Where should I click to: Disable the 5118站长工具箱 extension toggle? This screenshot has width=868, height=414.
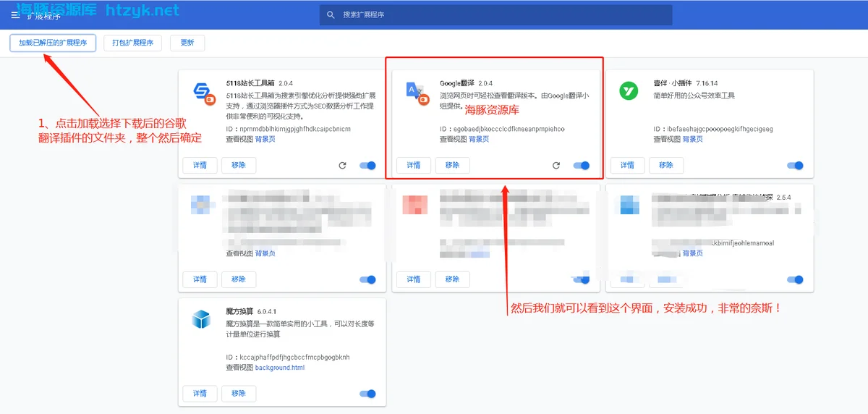[x=368, y=166]
